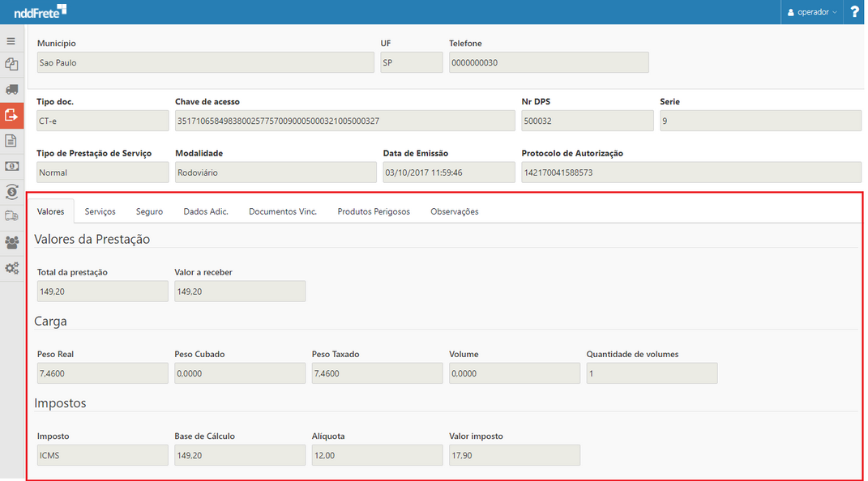The image size is (868, 481).
Task: Switch to the Serviços tab
Action: [100, 211]
